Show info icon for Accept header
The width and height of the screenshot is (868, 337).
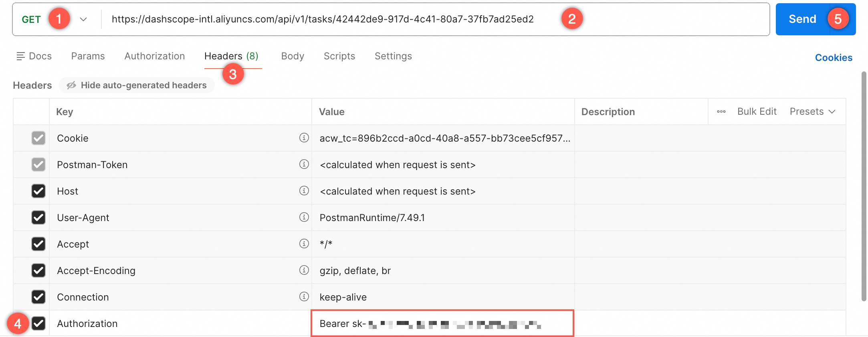(x=304, y=244)
